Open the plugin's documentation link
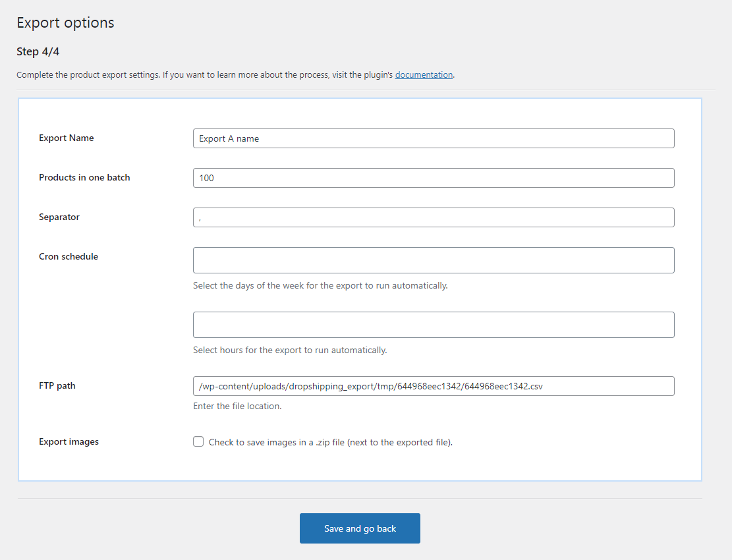This screenshot has width=732, height=560. [x=424, y=74]
